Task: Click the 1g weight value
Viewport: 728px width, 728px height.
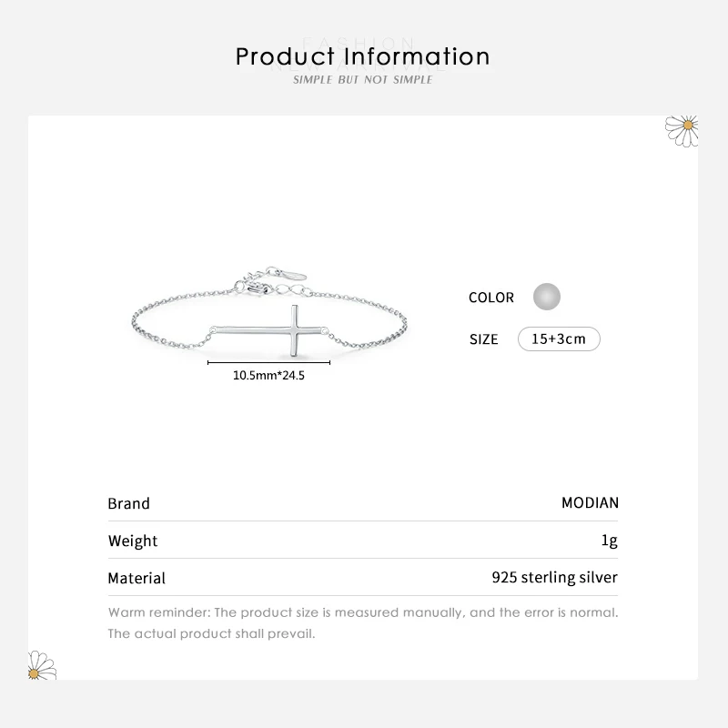Action: pyautogui.click(x=609, y=541)
